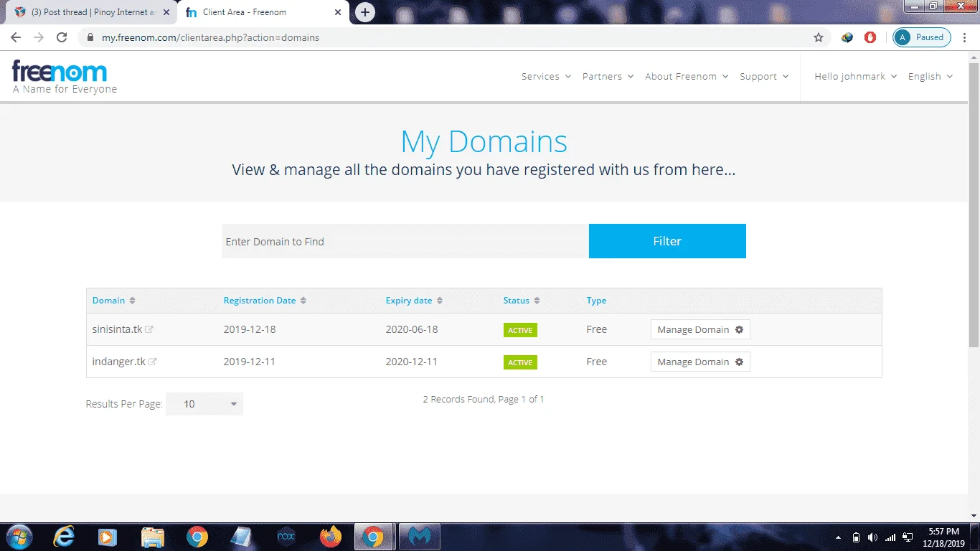The height and width of the screenshot is (551, 980).
Task: Click the taskbar clock showing 5:57 PM
Action: (943, 537)
